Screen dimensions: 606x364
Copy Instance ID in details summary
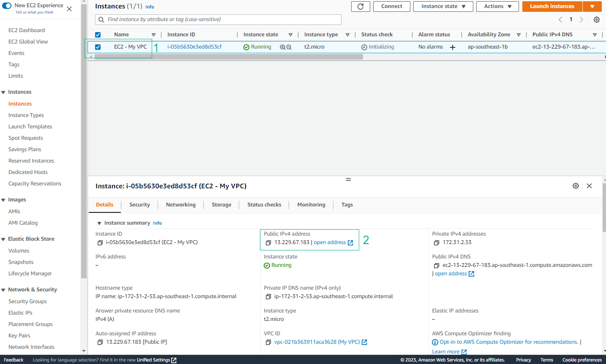100,243
